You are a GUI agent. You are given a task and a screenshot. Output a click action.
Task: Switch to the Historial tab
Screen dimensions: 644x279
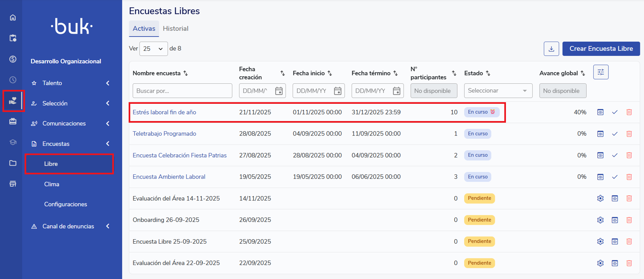click(175, 29)
